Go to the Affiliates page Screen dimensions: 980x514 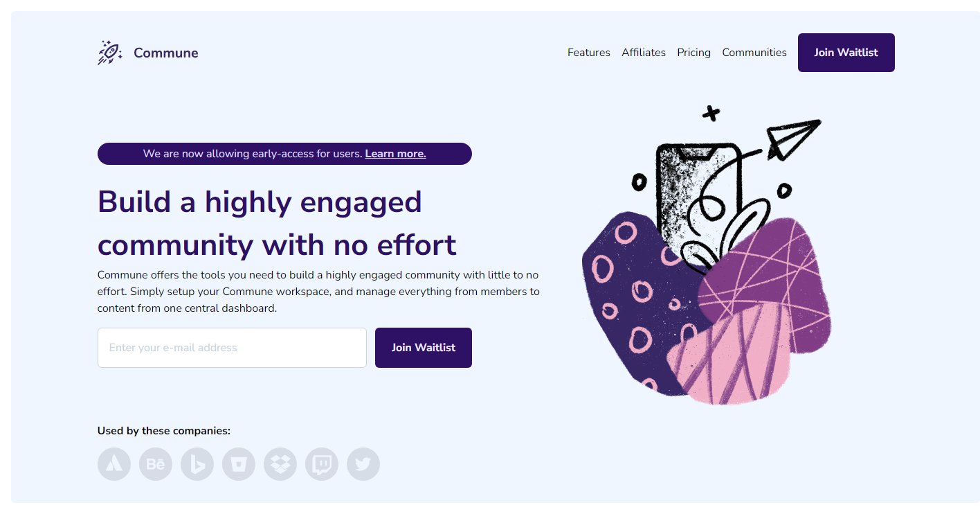[x=644, y=53]
